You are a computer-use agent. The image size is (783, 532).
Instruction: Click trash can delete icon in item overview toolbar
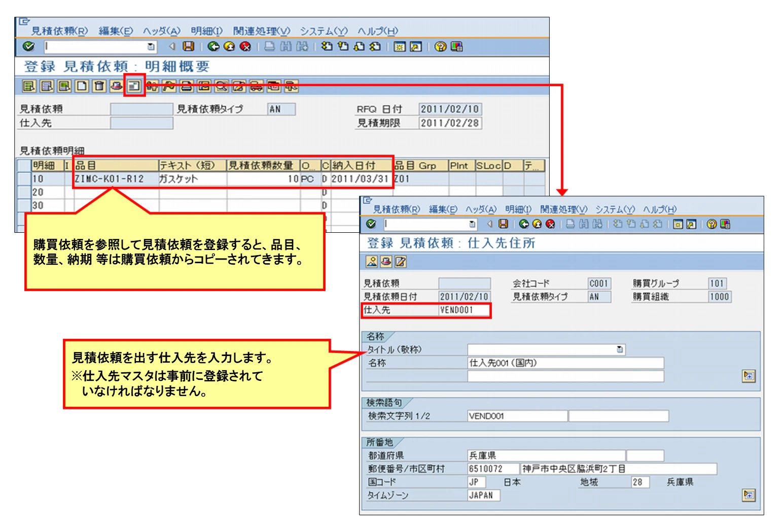pos(99,86)
